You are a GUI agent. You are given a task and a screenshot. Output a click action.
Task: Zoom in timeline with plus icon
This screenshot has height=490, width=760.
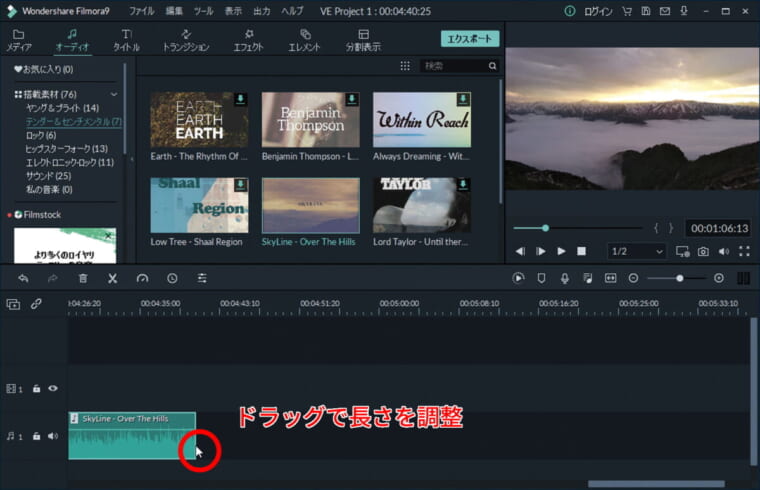tap(719, 278)
